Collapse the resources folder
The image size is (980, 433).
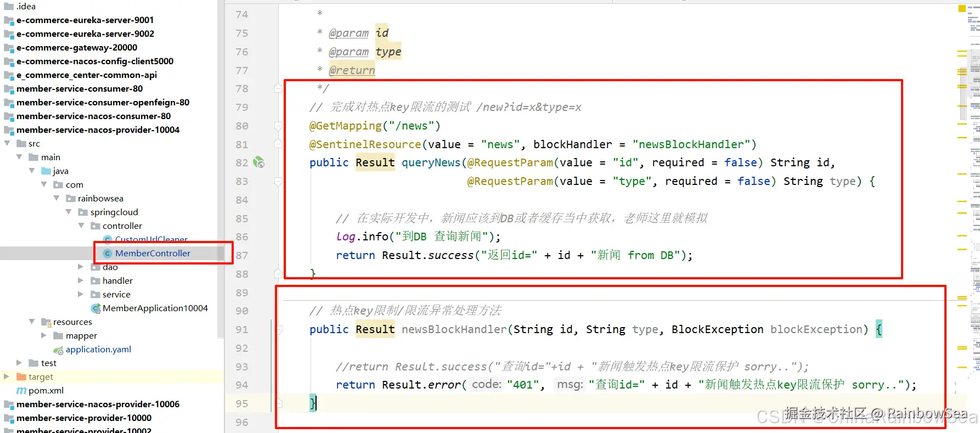[32, 322]
